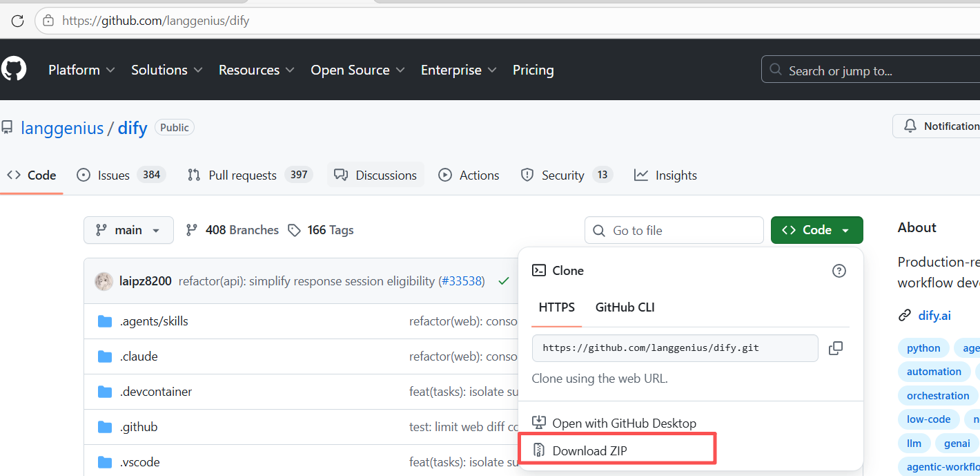Open the .devcontainer folder name

click(156, 392)
